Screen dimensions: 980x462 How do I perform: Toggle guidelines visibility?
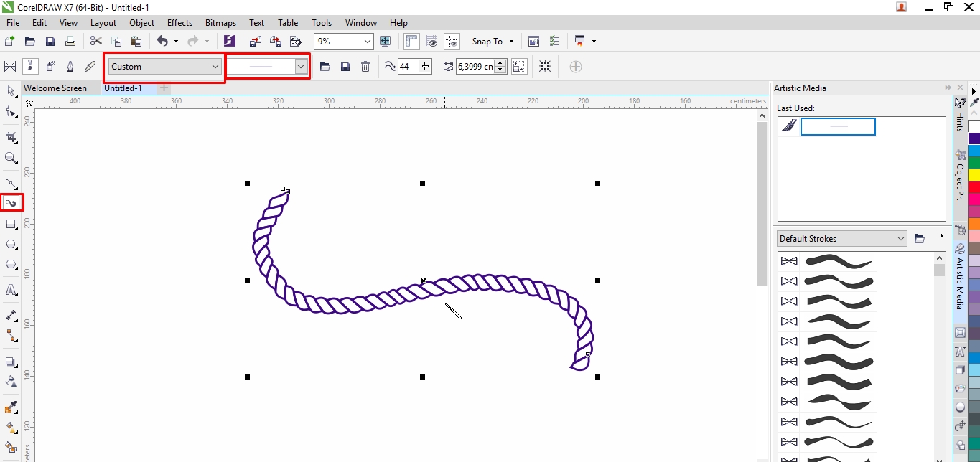click(x=452, y=42)
